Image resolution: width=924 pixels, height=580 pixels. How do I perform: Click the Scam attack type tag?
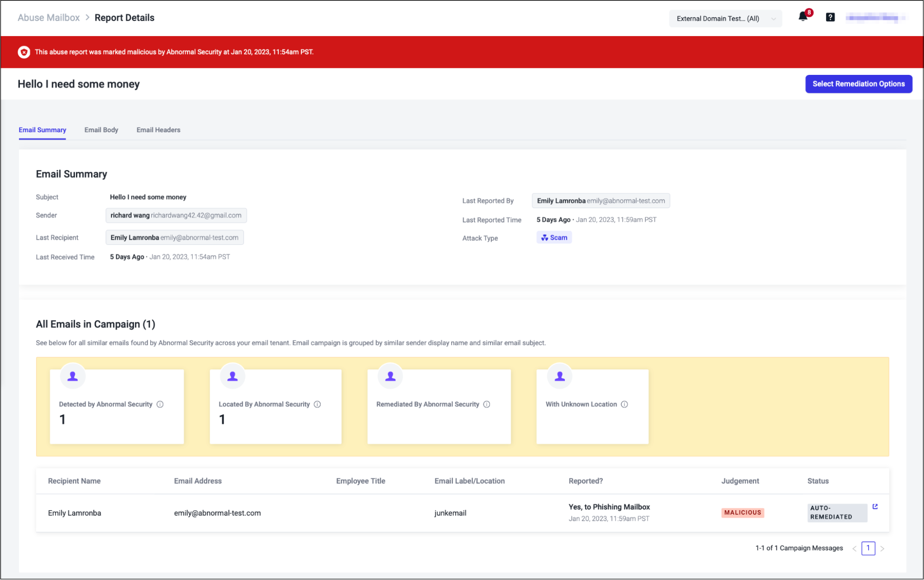(554, 238)
